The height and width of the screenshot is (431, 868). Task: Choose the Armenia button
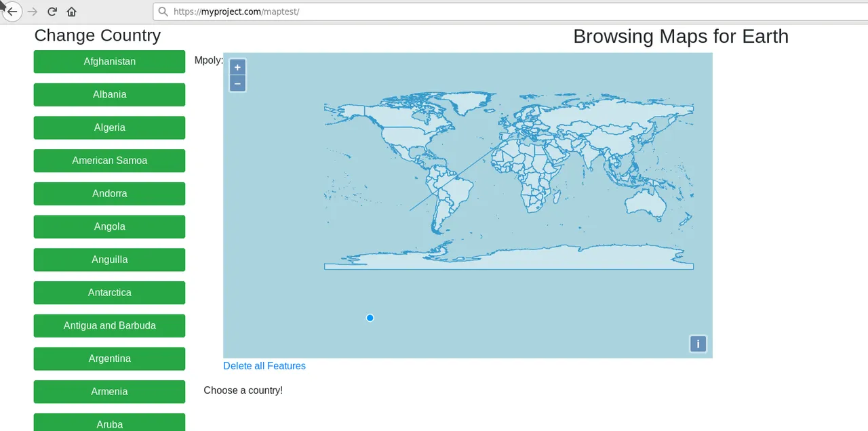coord(109,392)
